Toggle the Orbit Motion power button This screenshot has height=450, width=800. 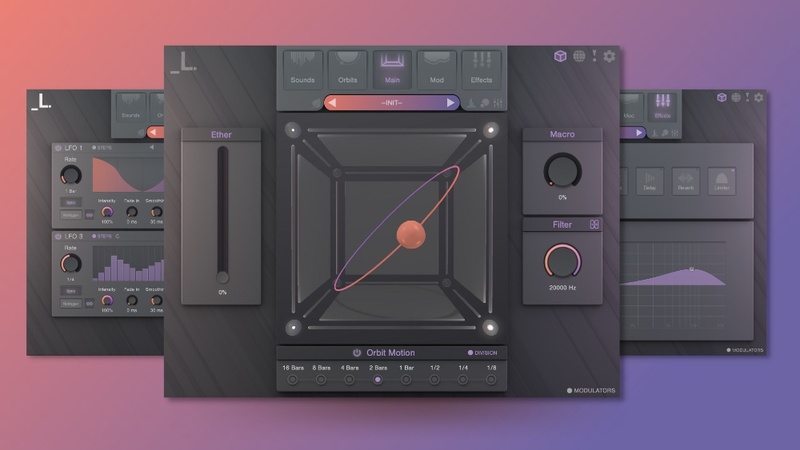tap(357, 353)
